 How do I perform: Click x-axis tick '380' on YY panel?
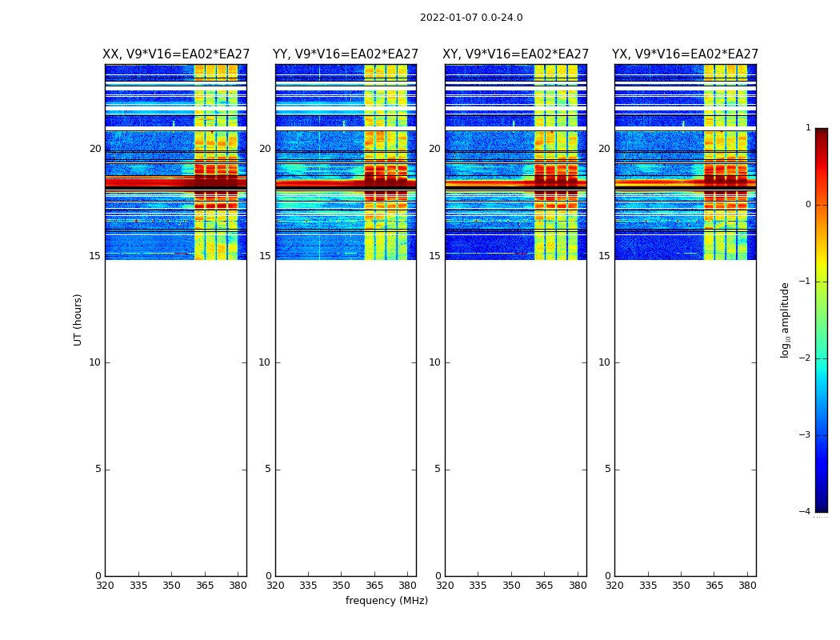(408, 586)
